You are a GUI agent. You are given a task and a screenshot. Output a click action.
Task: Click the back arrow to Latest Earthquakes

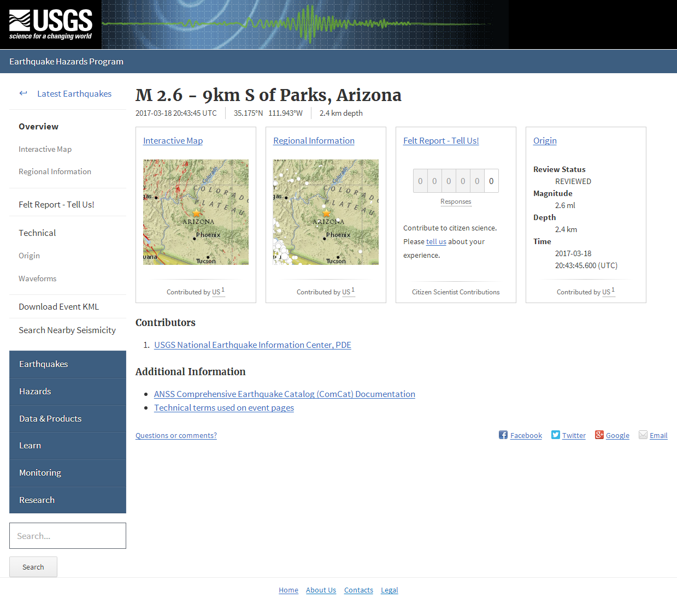click(23, 93)
